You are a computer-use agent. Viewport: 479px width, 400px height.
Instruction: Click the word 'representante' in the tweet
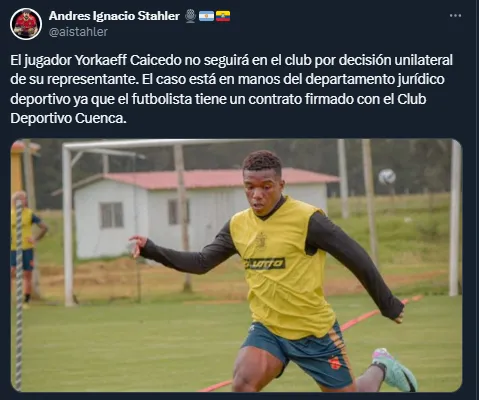coord(92,80)
